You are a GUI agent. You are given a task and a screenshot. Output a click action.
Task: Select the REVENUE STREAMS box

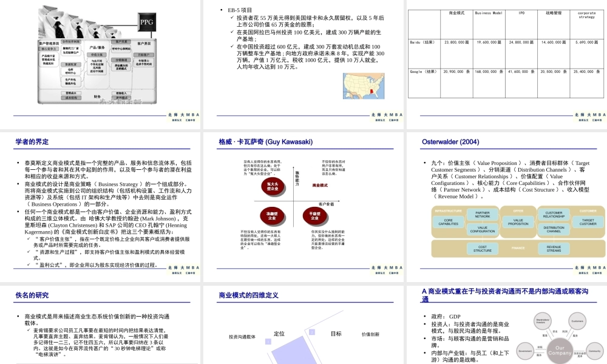coord(554,248)
